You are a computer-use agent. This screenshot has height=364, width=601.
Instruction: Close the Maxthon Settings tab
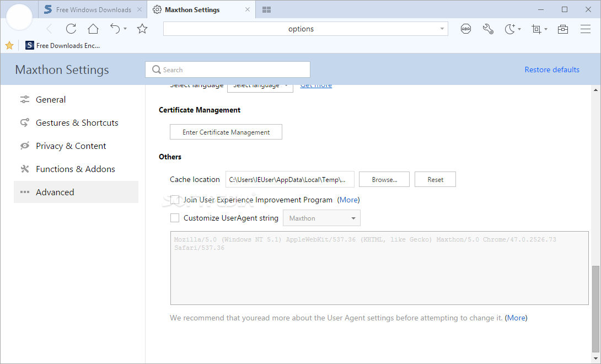[x=248, y=9]
